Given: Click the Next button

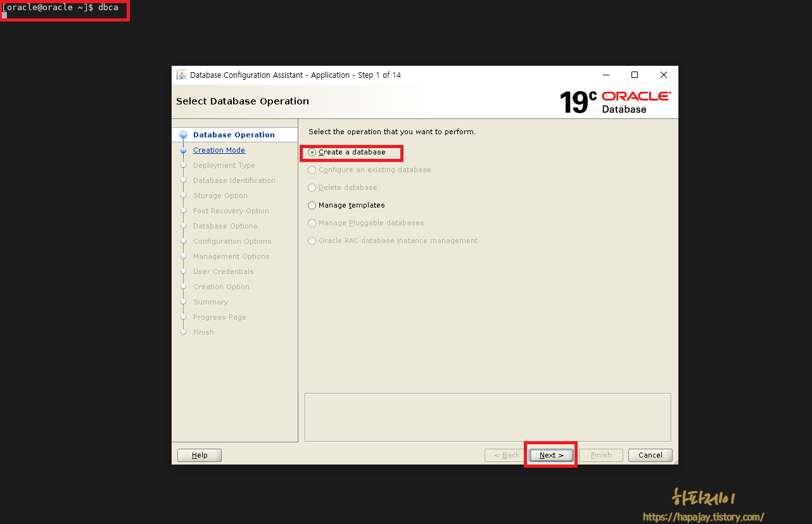Looking at the screenshot, I should (x=551, y=455).
